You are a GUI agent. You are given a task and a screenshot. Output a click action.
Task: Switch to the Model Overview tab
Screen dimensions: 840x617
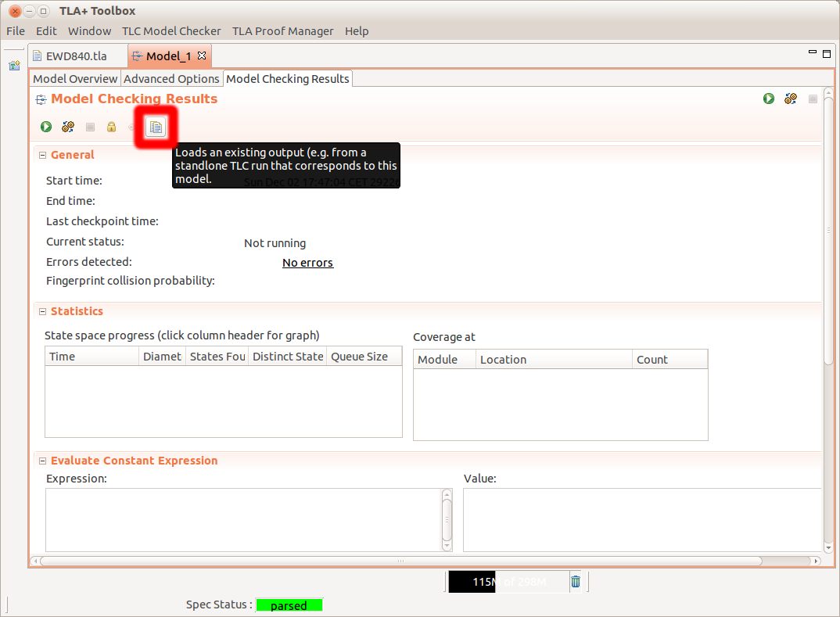[74, 78]
